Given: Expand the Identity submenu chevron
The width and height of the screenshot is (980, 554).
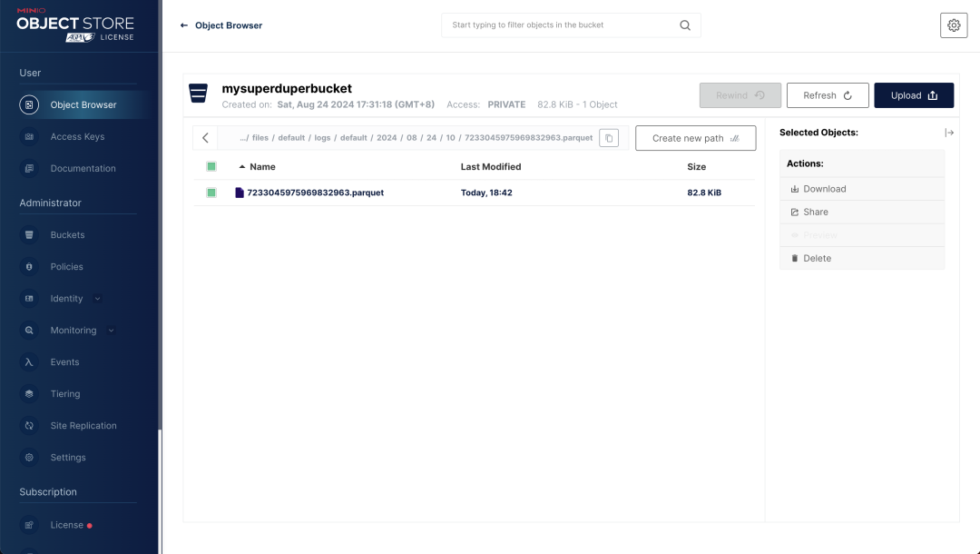Looking at the screenshot, I should pos(97,299).
